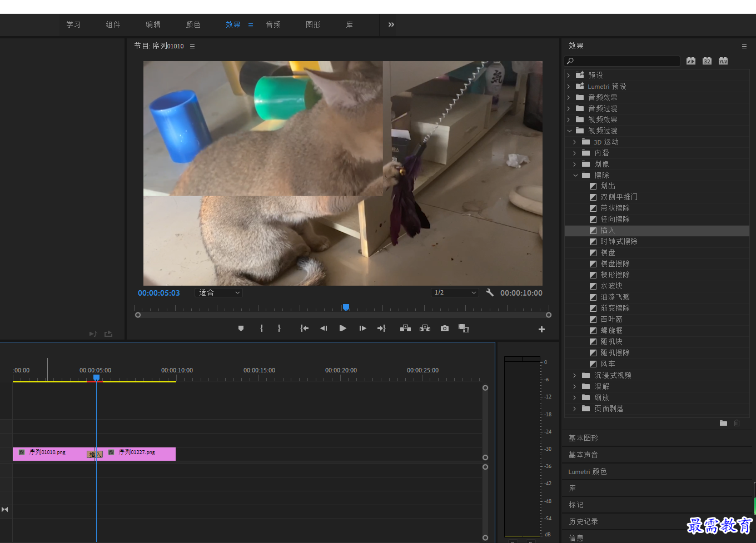Click the blue timeline playhead handle
This screenshot has width=756, height=543.
tap(96, 378)
